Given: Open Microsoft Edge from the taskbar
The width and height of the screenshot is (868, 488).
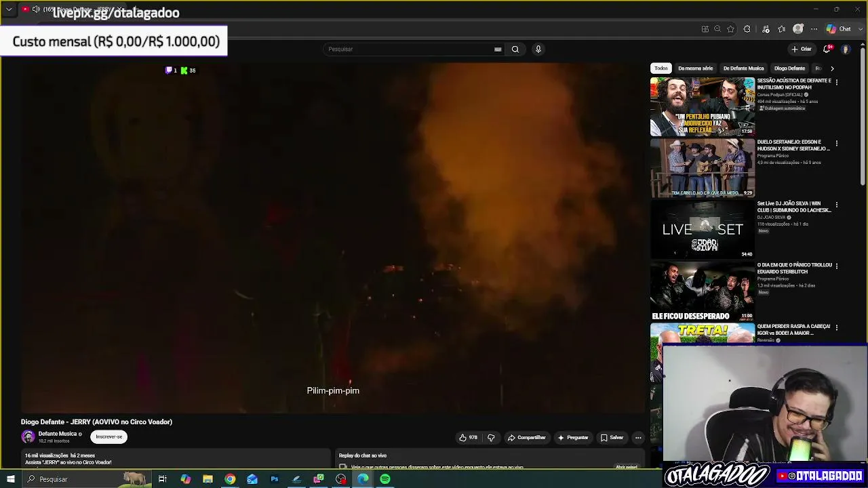Looking at the screenshot, I should tap(363, 479).
